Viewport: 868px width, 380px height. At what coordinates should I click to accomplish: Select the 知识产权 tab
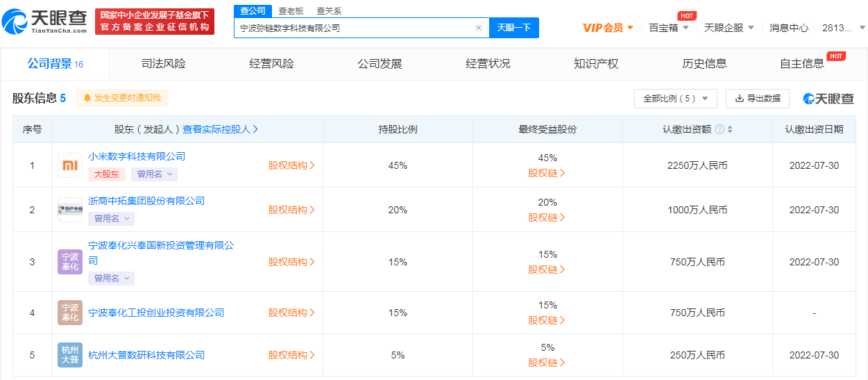597,64
